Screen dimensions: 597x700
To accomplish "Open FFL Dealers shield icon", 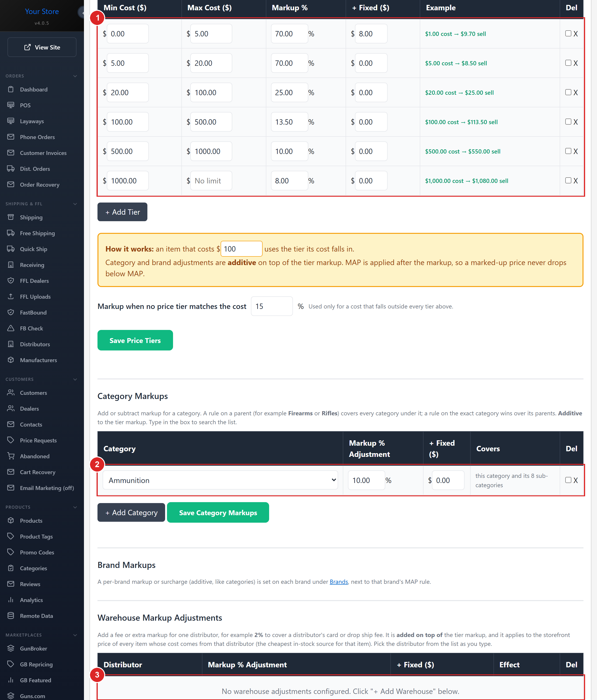I will point(11,281).
